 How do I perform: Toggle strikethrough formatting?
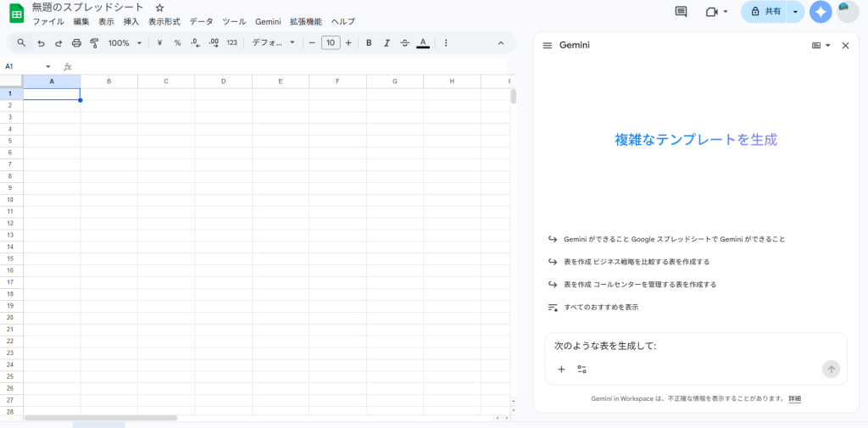pos(404,42)
